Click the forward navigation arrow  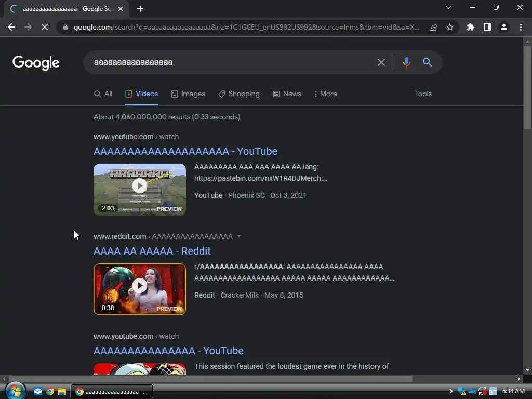(28, 27)
